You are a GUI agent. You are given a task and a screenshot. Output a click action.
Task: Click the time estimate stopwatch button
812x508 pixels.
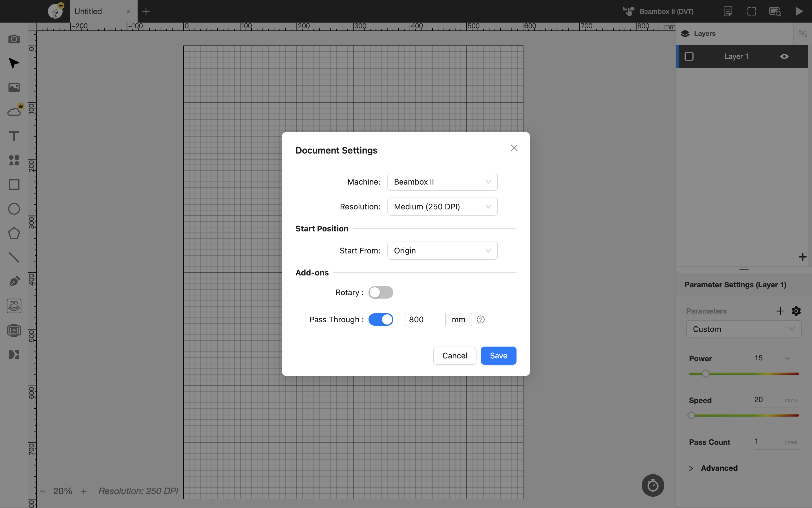(x=653, y=485)
